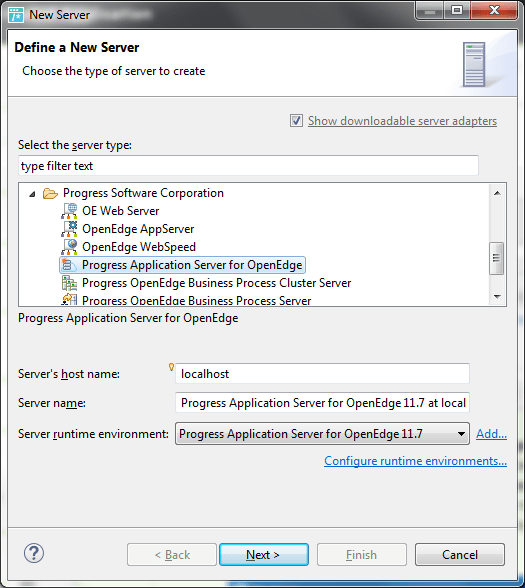Click the server list scroll down arrow

tap(497, 297)
